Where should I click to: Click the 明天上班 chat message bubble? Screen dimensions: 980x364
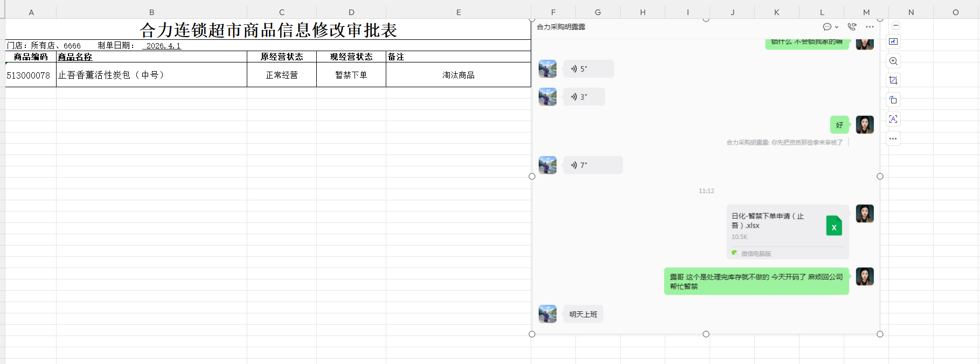583,314
